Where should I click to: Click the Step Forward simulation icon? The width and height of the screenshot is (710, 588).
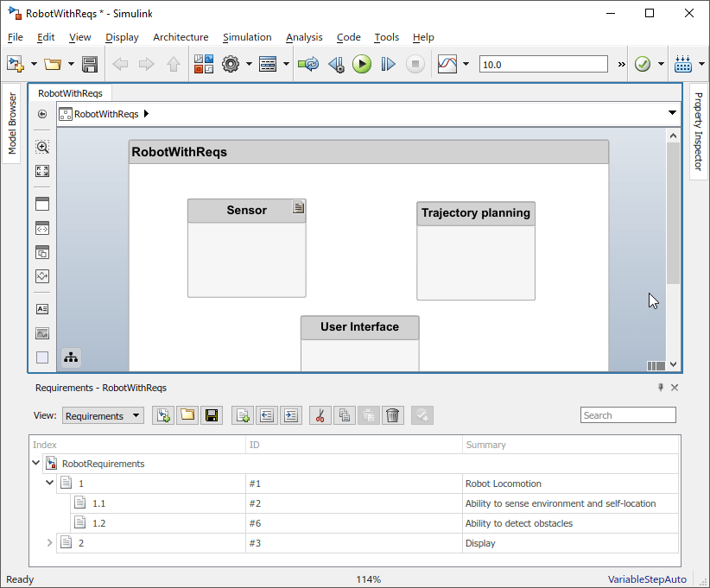(388, 63)
